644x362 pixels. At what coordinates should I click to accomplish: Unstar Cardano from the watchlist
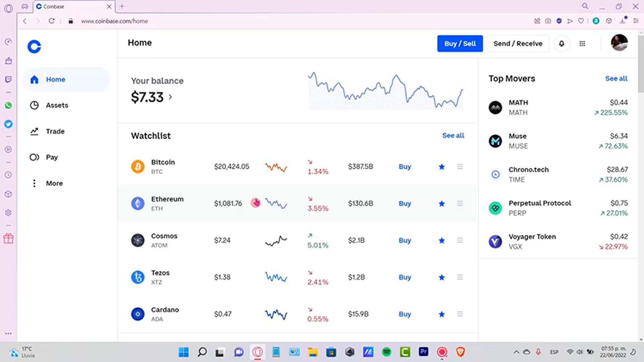(x=442, y=314)
